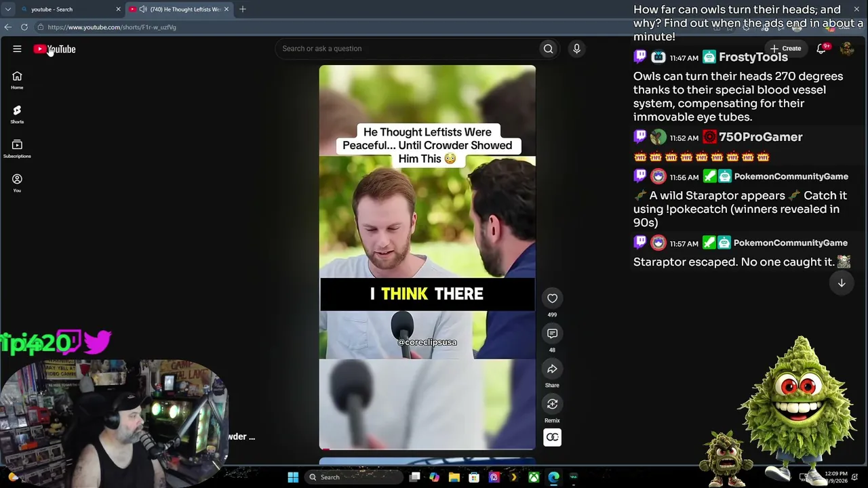Screen dimensions: 868x488
Task: Remix this Short
Action: coord(552,404)
